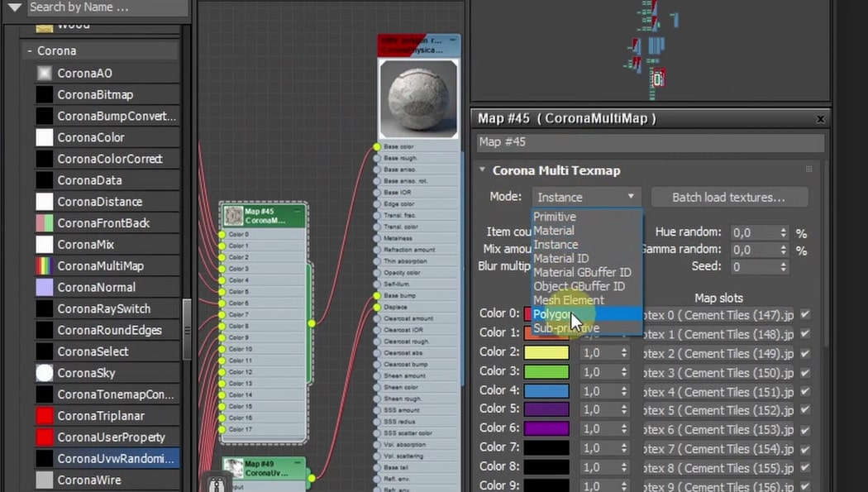Click the rollout grip icon in Corona Multi Texmap
Viewport: 868px width, 492px height.
click(x=808, y=170)
